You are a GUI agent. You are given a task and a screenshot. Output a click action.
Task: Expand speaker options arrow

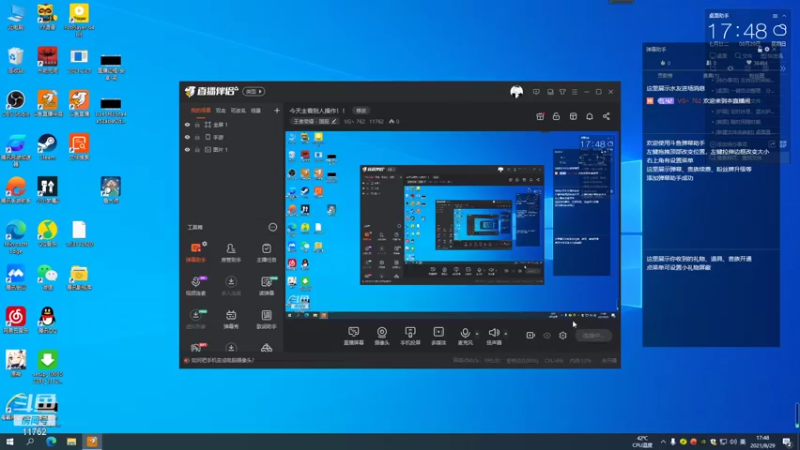coord(506,334)
